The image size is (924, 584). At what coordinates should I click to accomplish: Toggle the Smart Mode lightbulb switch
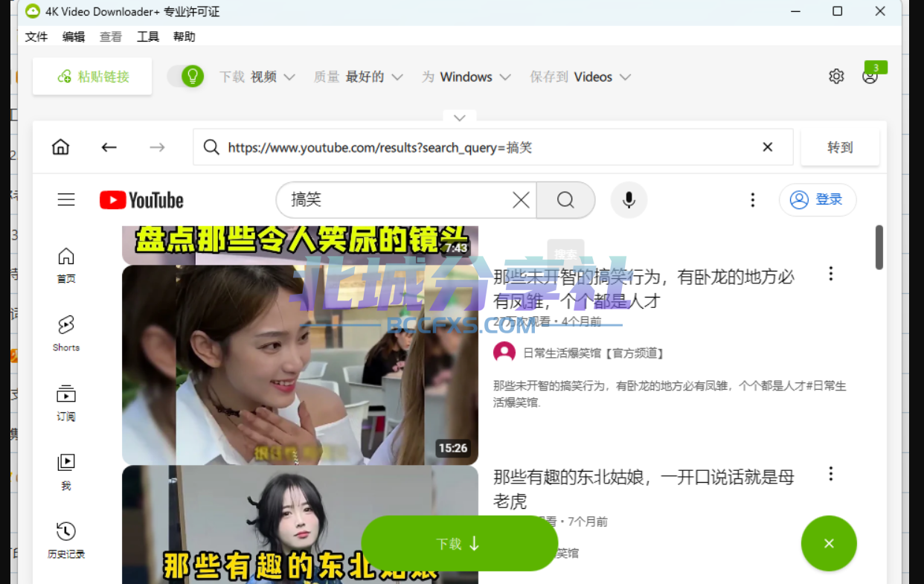185,76
